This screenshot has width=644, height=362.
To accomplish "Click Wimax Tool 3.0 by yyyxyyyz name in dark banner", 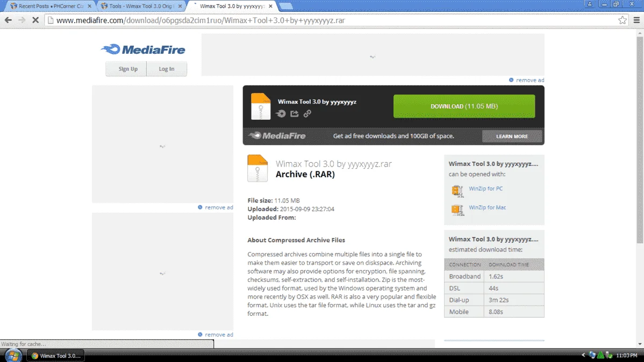I will (317, 102).
